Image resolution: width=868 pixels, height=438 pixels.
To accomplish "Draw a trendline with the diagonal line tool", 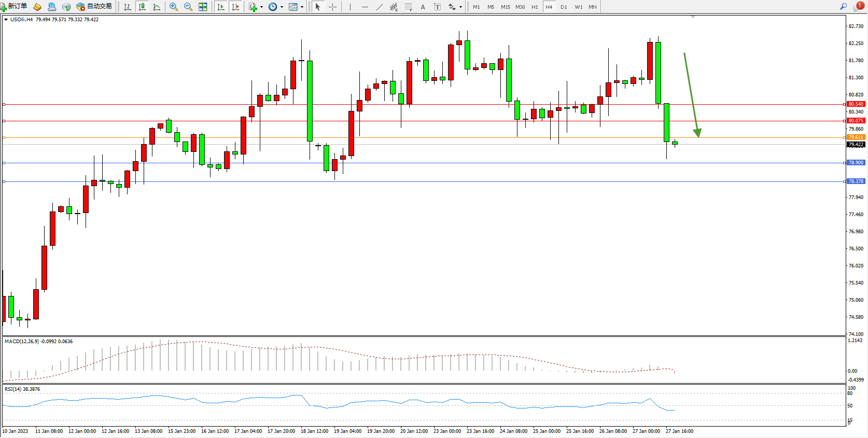I will [380, 7].
